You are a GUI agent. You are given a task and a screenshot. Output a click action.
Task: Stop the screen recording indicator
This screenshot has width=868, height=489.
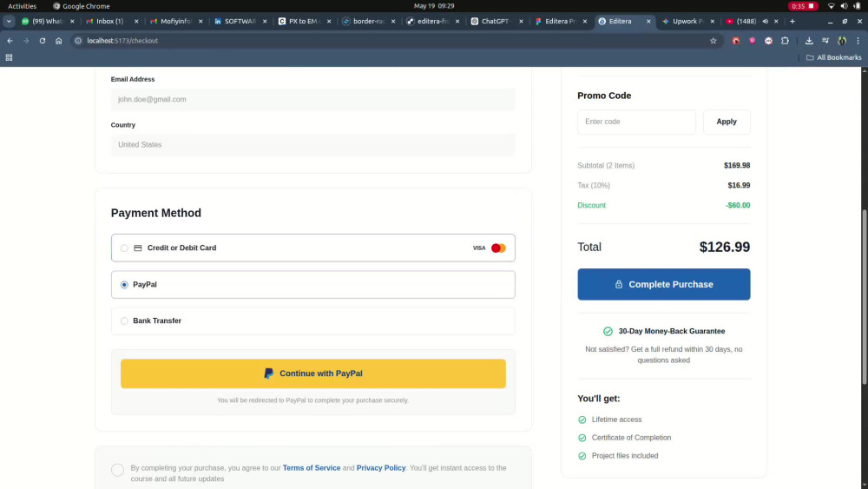tap(803, 6)
